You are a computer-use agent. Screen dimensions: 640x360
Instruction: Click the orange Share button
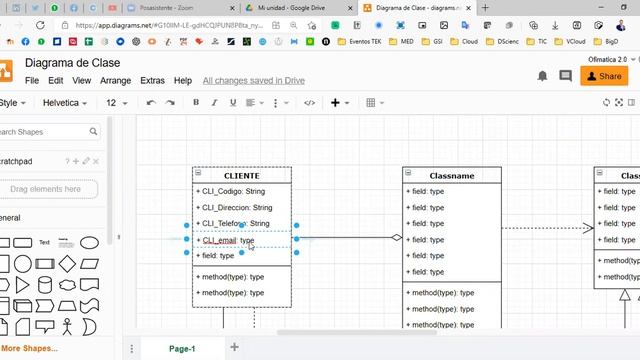tap(604, 76)
